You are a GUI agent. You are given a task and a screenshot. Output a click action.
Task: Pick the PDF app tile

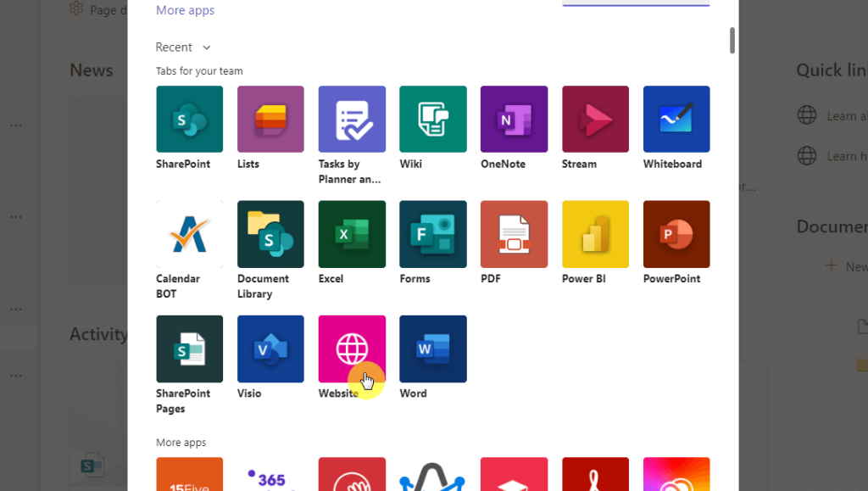coord(515,234)
